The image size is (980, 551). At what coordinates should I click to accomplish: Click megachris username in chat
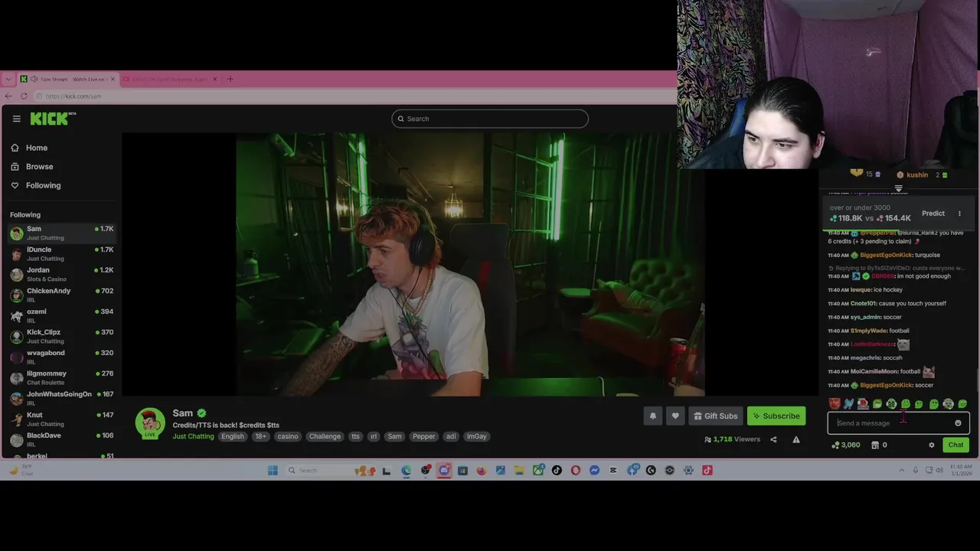click(865, 357)
